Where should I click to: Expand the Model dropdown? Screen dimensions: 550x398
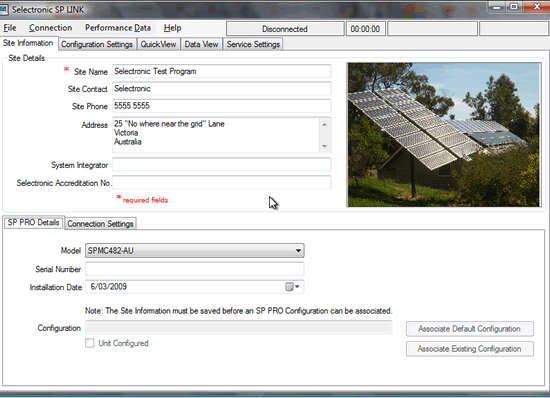point(298,251)
